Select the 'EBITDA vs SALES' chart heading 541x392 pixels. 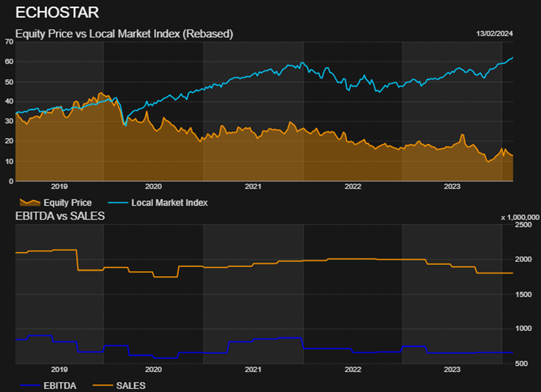coord(60,216)
